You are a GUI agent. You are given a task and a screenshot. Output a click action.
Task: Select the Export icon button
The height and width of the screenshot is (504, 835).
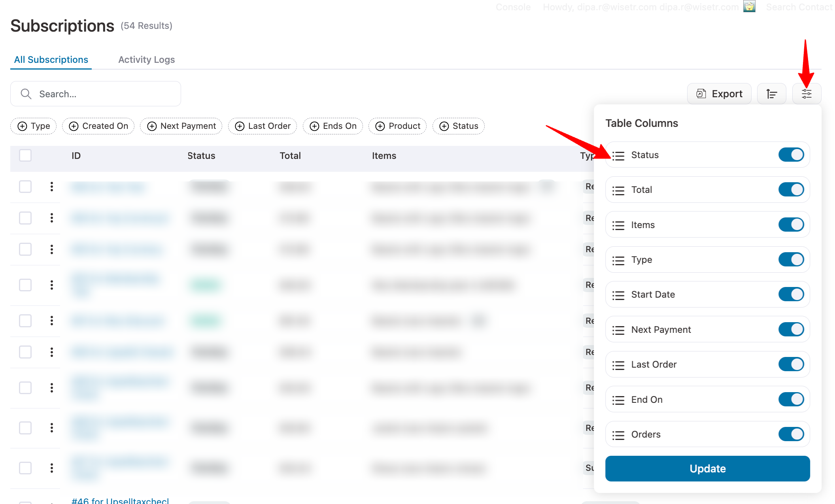(x=719, y=94)
